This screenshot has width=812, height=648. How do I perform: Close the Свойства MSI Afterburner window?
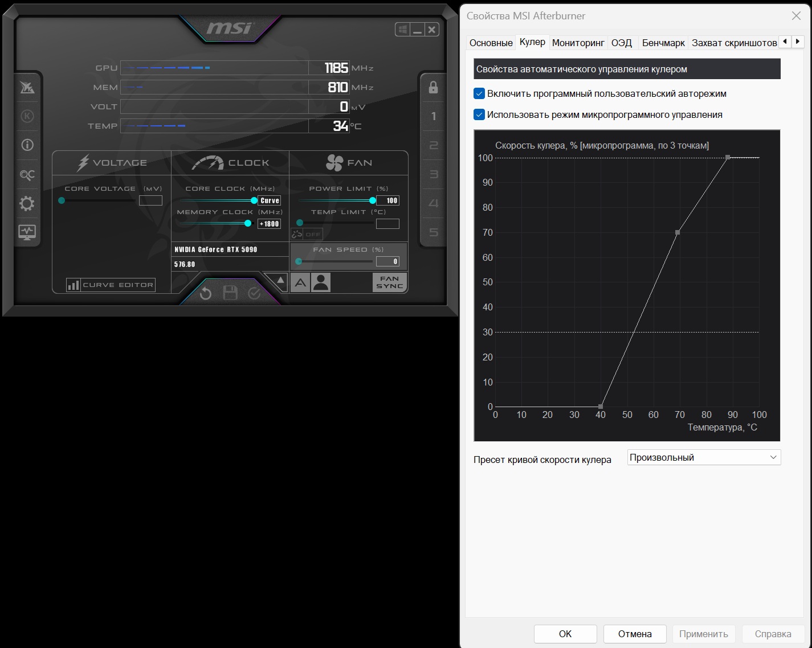796,16
